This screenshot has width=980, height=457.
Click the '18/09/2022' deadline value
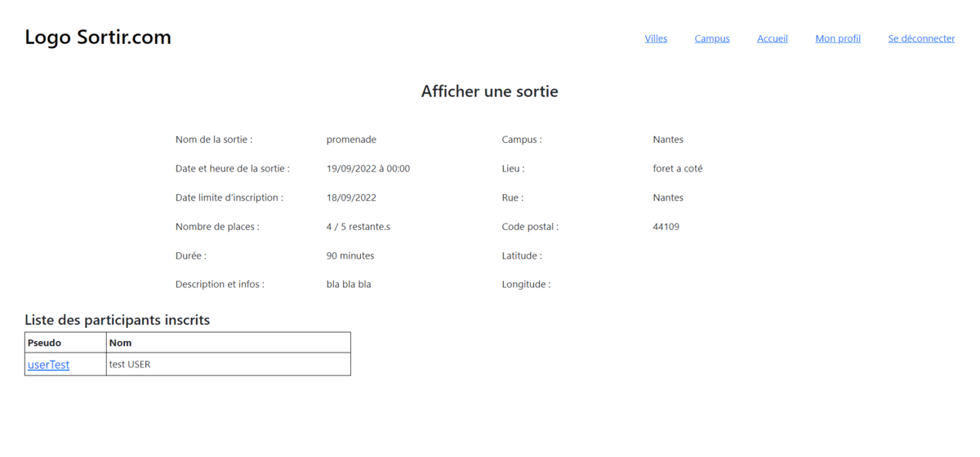coord(351,197)
